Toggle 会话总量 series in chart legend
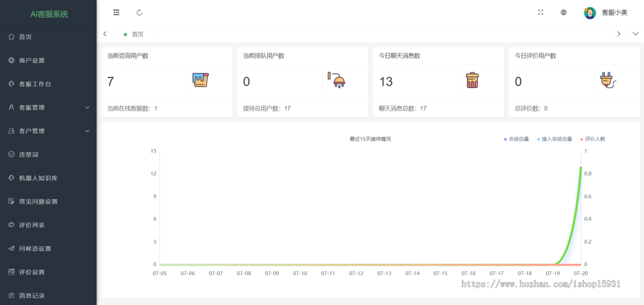The height and width of the screenshot is (305, 644). point(516,139)
